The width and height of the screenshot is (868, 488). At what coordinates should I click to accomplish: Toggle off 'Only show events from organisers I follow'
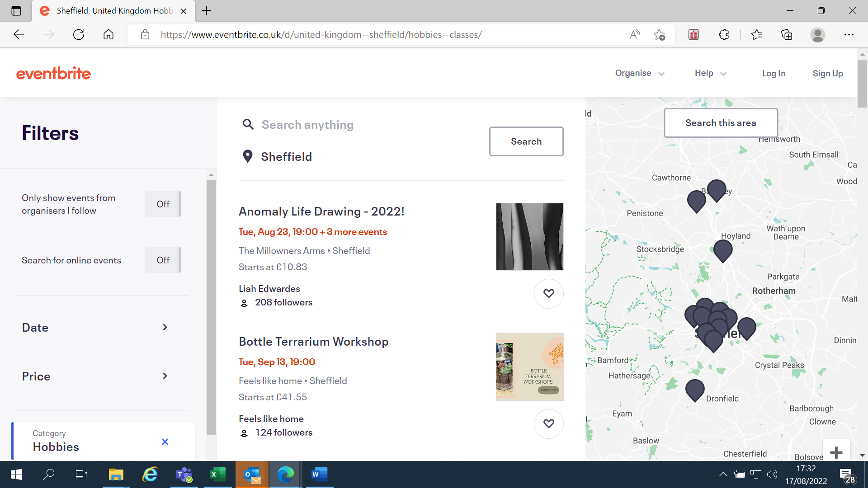point(163,204)
